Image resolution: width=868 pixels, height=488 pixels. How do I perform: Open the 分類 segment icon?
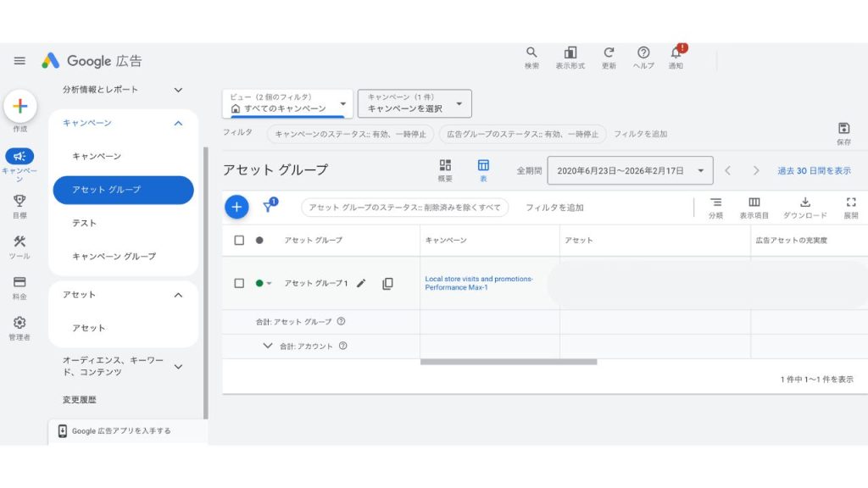click(716, 203)
